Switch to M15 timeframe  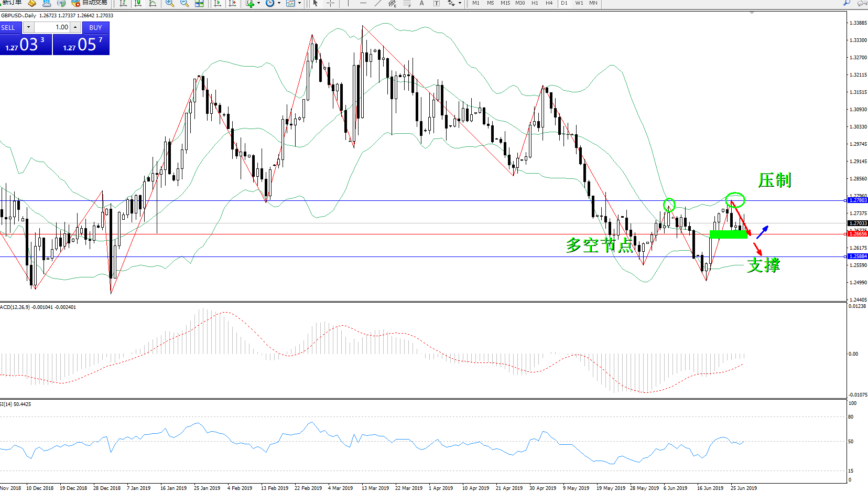505,3
